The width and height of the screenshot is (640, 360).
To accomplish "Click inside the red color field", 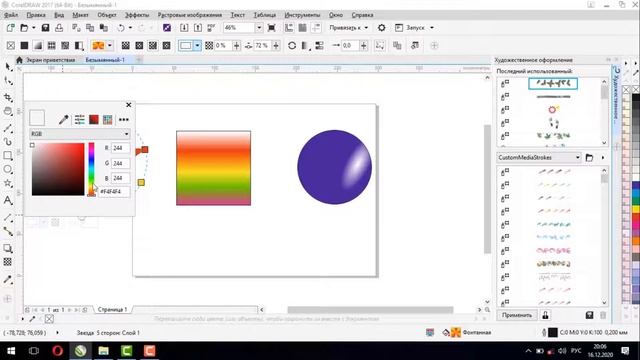I will click(x=58, y=169).
